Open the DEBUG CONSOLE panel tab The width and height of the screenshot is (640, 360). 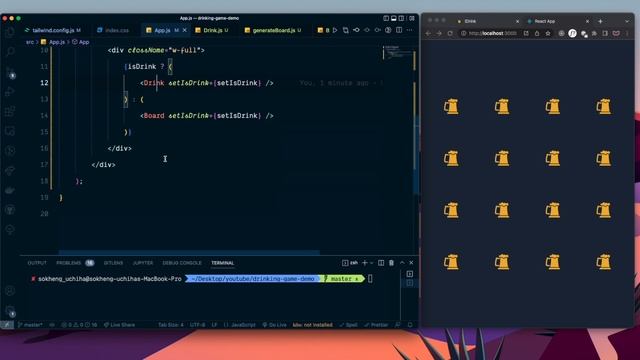coord(182,263)
